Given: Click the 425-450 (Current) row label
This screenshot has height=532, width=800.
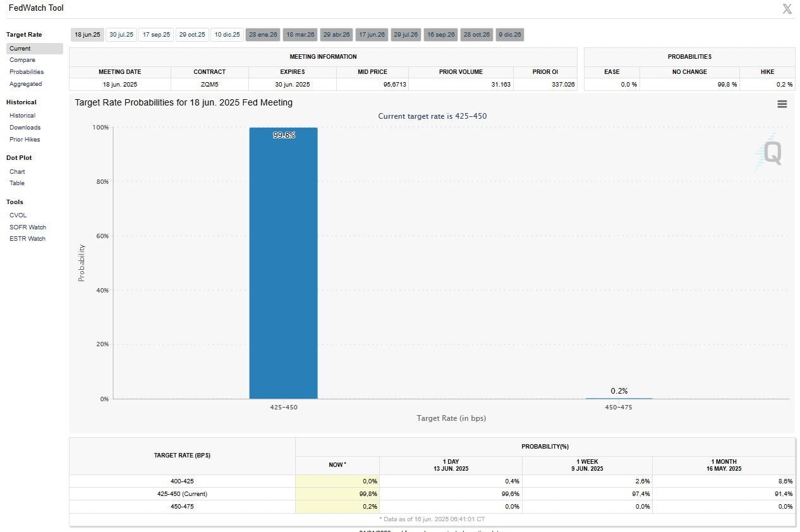Looking at the screenshot, I should pyautogui.click(x=182, y=494).
